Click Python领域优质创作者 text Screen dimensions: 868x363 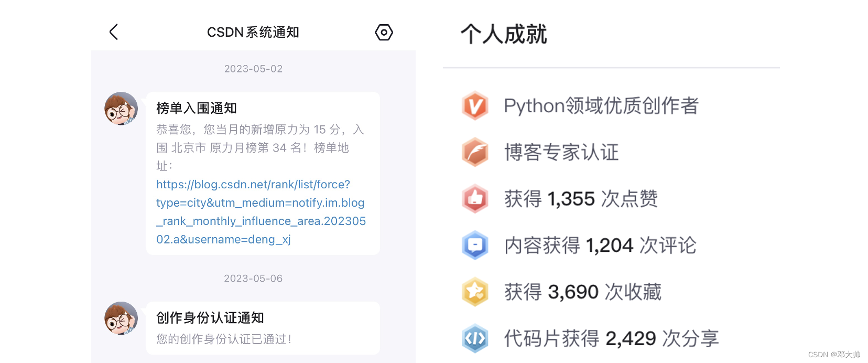[x=601, y=106]
